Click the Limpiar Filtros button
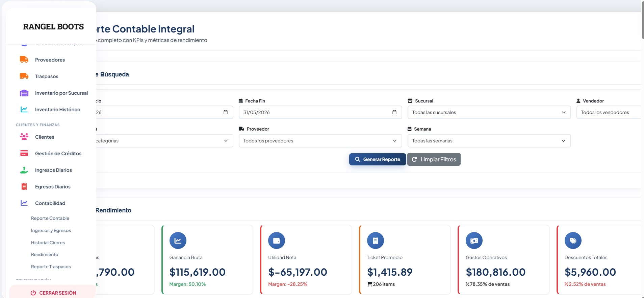The image size is (644, 298). point(434,159)
